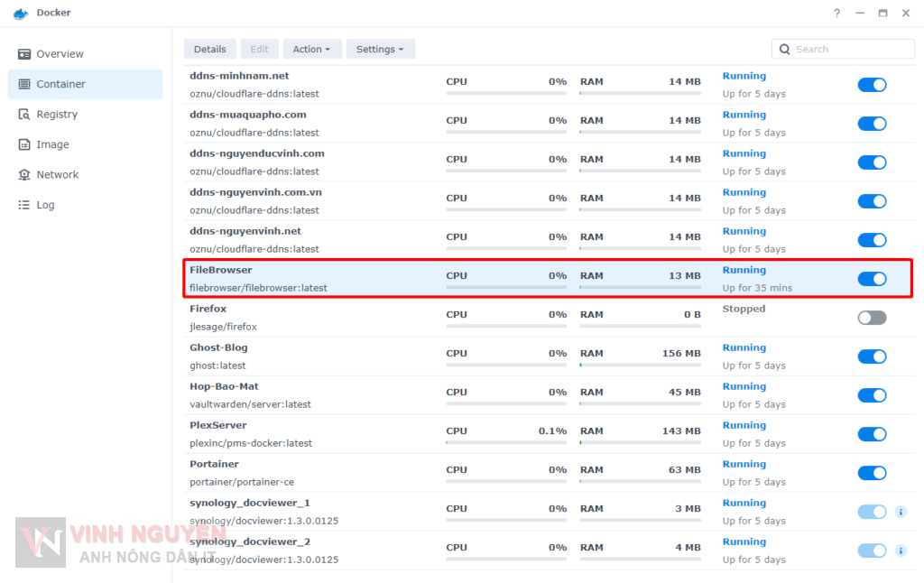Expand Action menu for container operations
The height and width of the screenshot is (583, 924).
pos(312,49)
